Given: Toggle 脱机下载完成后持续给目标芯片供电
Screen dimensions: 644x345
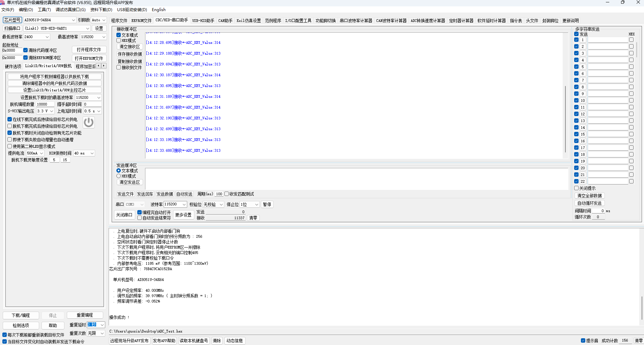Looking at the screenshot, I should pyautogui.click(x=10, y=126).
